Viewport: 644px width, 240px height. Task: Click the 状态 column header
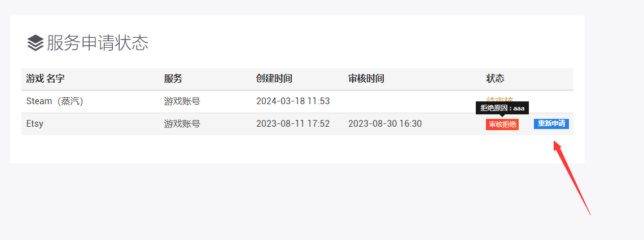[x=495, y=79]
